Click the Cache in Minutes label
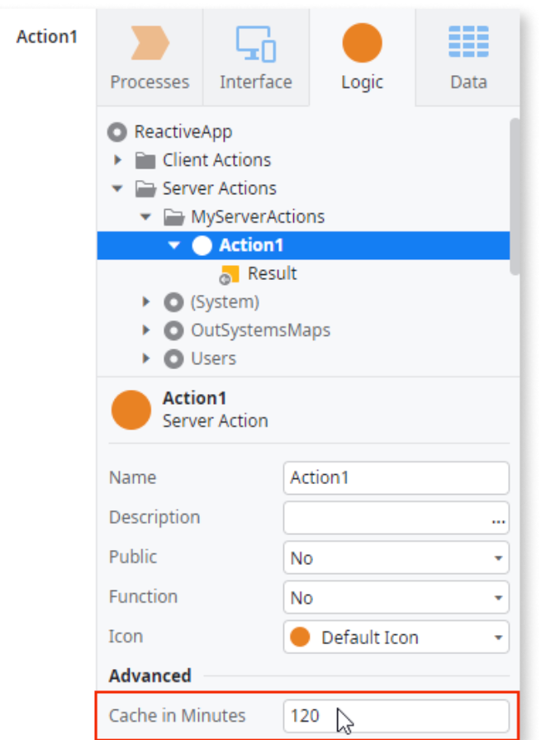This screenshot has width=560, height=740. [177, 715]
